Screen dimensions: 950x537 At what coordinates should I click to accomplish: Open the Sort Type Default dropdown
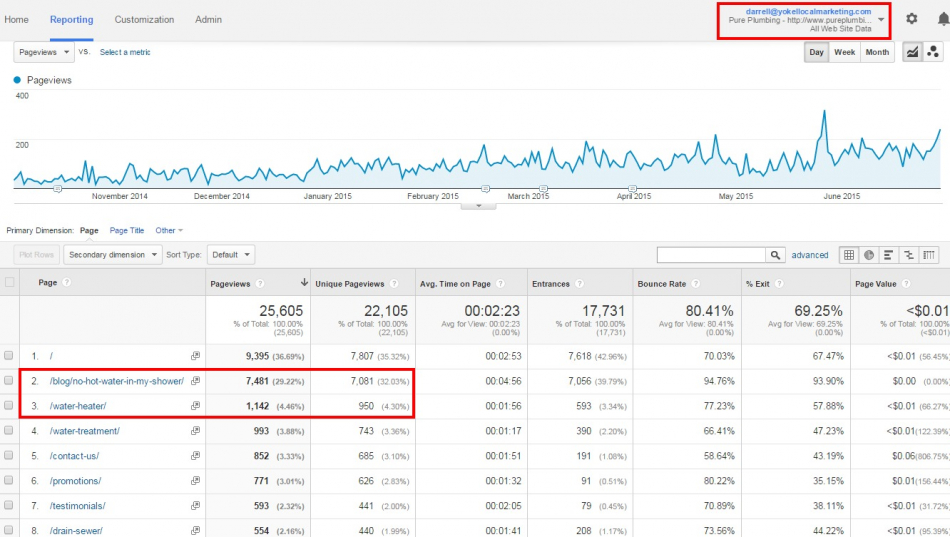click(x=231, y=255)
